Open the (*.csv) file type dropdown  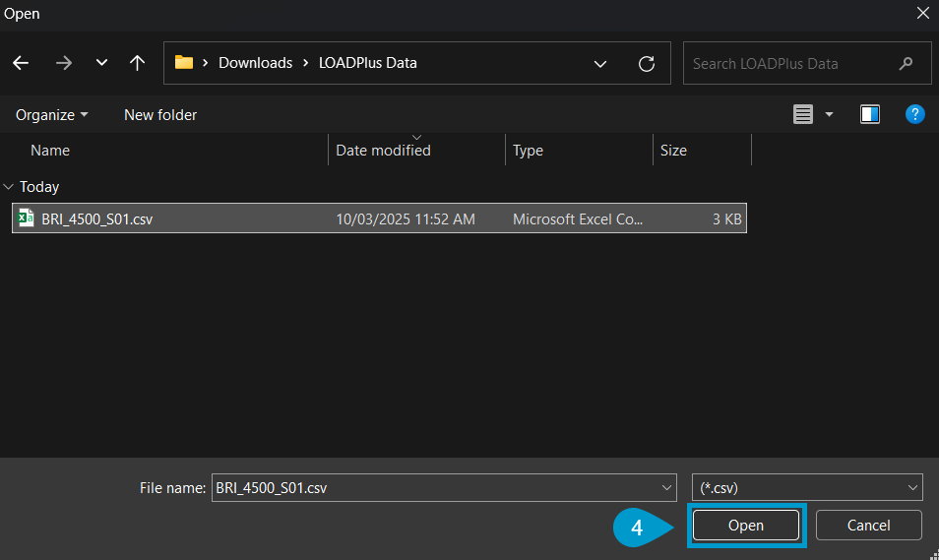point(807,487)
